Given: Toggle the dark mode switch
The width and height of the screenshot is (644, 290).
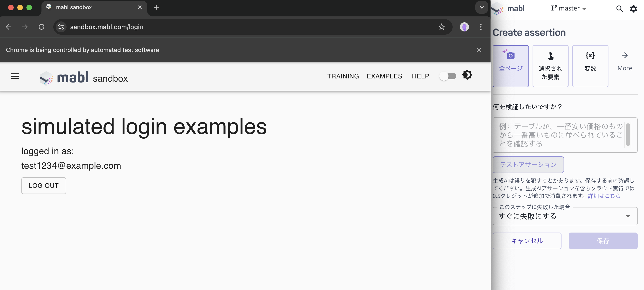Looking at the screenshot, I should pyautogui.click(x=448, y=76).
